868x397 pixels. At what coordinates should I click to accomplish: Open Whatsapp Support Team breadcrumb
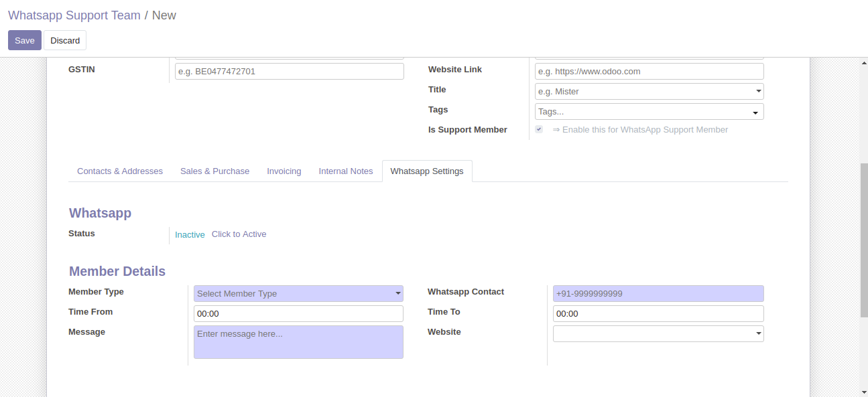(74, 15)
